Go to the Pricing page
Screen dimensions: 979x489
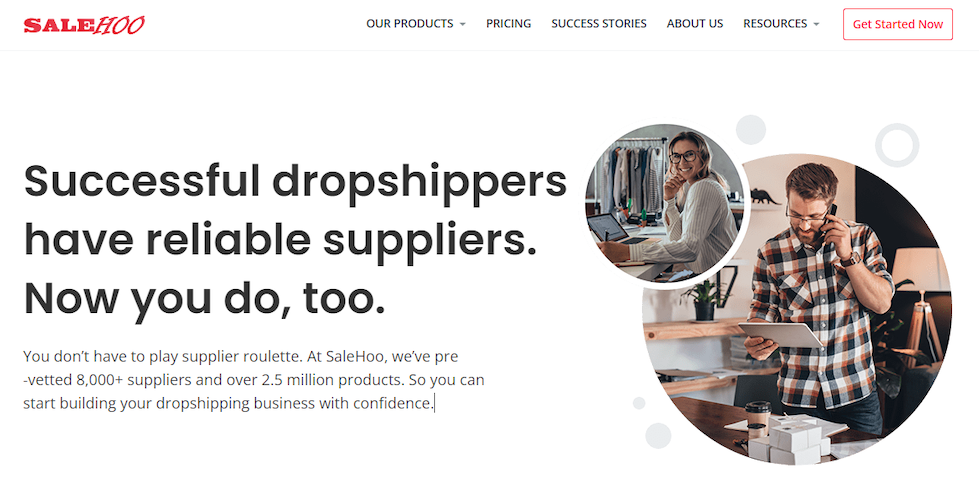pos(508,24)
